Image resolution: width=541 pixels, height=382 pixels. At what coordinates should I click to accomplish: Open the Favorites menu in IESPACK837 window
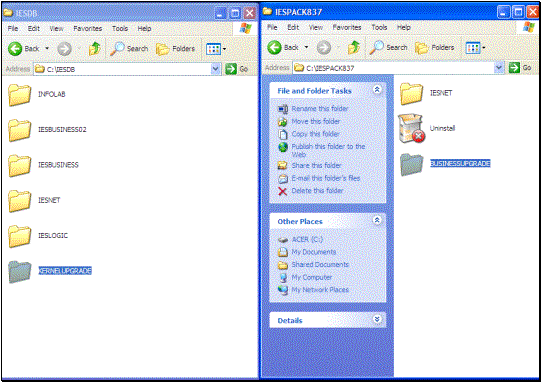coord(347,27)
